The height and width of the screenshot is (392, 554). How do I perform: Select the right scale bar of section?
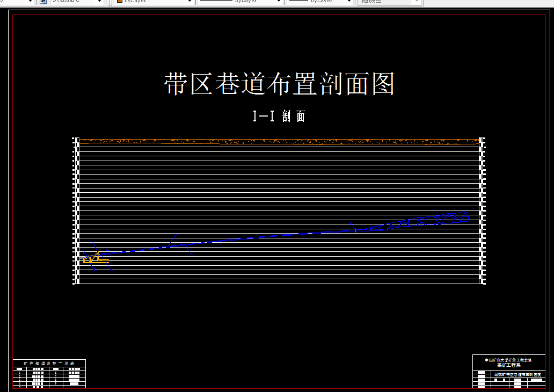click(482, 210)
